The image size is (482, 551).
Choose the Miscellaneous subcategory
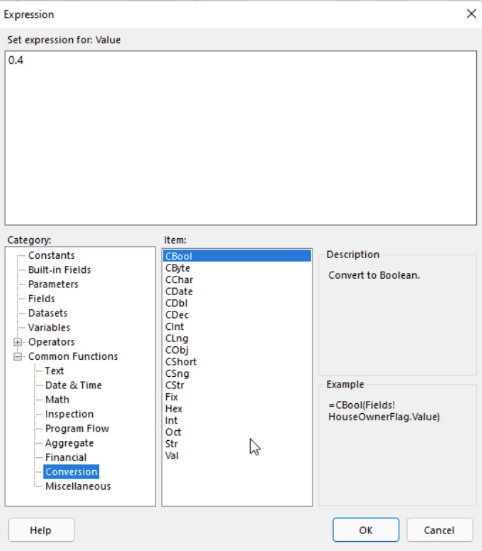click(x=78, y=486)
